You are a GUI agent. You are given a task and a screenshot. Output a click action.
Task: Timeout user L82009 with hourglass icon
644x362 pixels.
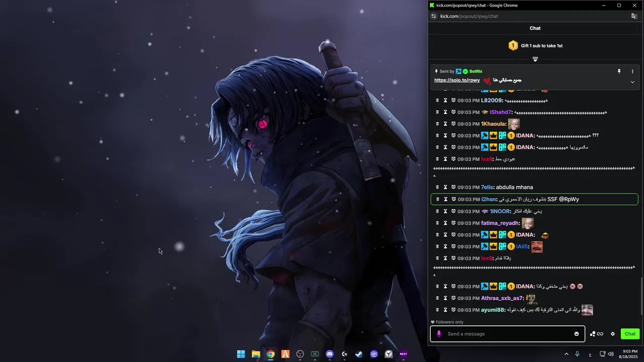445,101
